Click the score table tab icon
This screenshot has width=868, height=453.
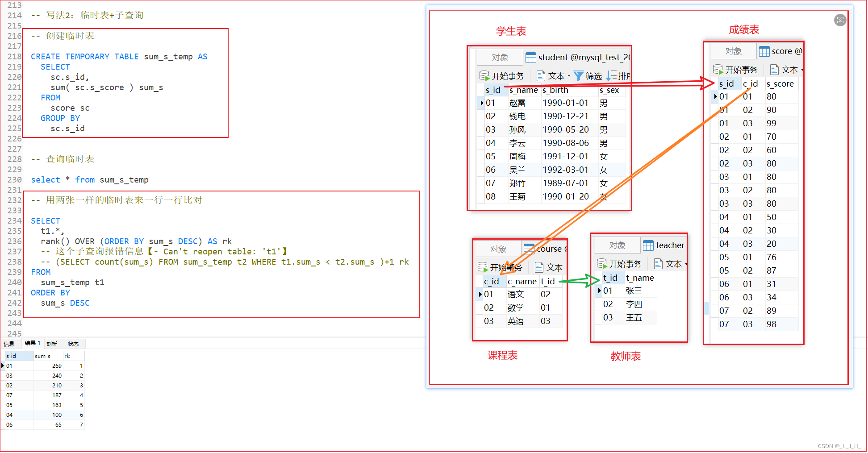click(x=764, y=51)
